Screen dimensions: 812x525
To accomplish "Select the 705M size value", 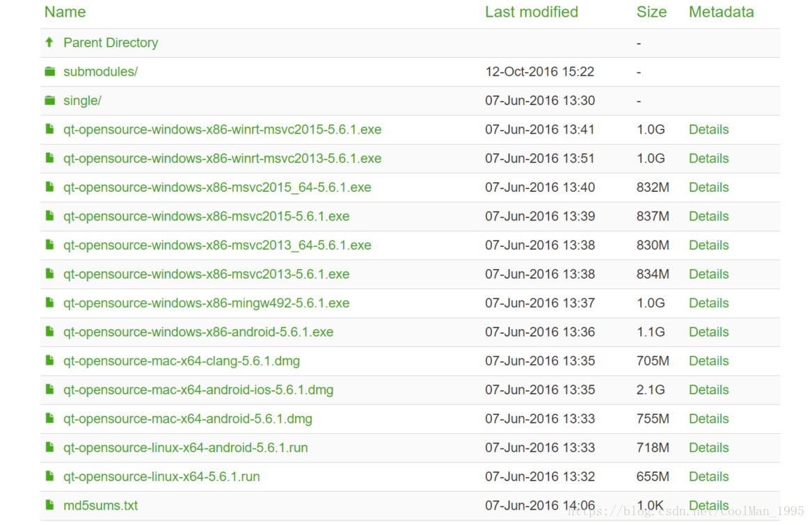I will (653, 361).
